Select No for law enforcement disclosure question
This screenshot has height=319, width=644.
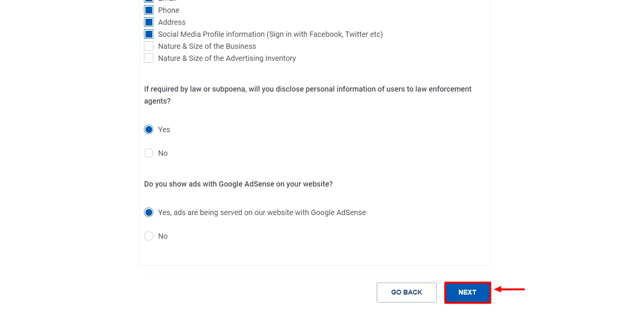[x=148, y=153]
